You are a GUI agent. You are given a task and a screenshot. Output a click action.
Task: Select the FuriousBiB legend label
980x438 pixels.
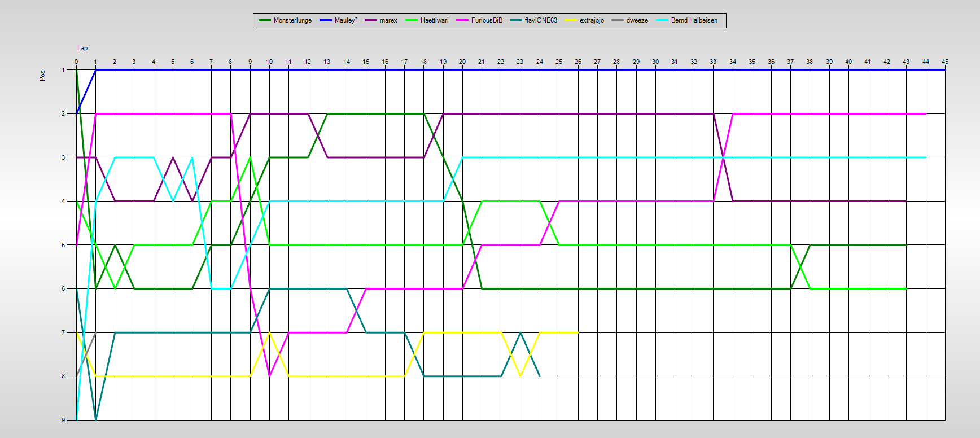487,20
